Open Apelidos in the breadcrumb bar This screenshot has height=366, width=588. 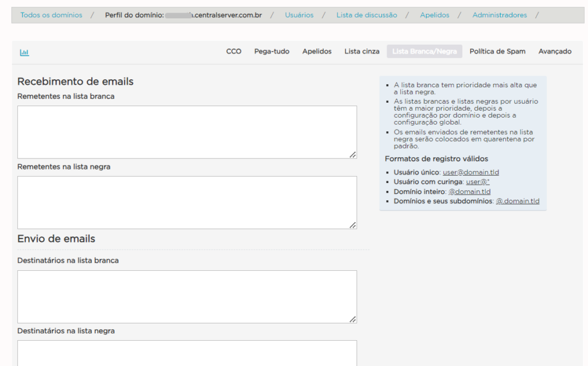coord(435,15)
